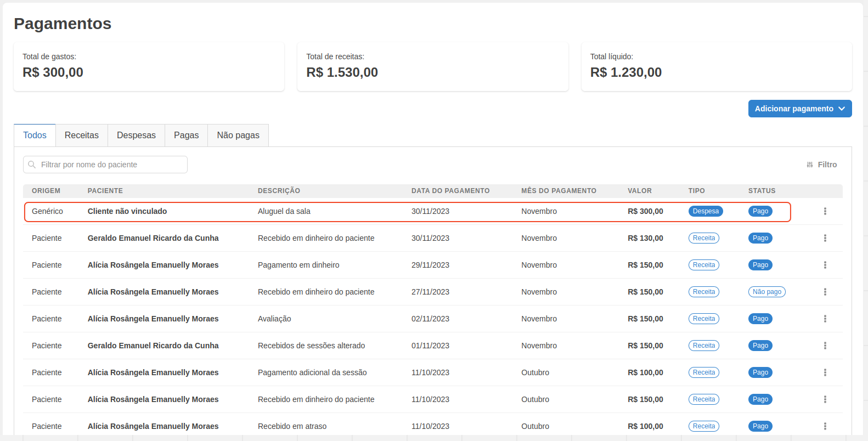Image resolution: width=868 pixels, height=441 pixels.
Task: Sort by the PACIENTE column header
Action: 105,191
